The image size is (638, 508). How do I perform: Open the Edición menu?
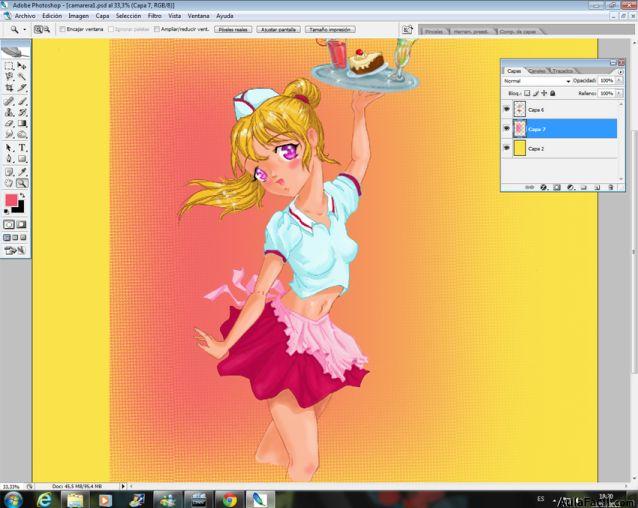click(x=52, y=16)
